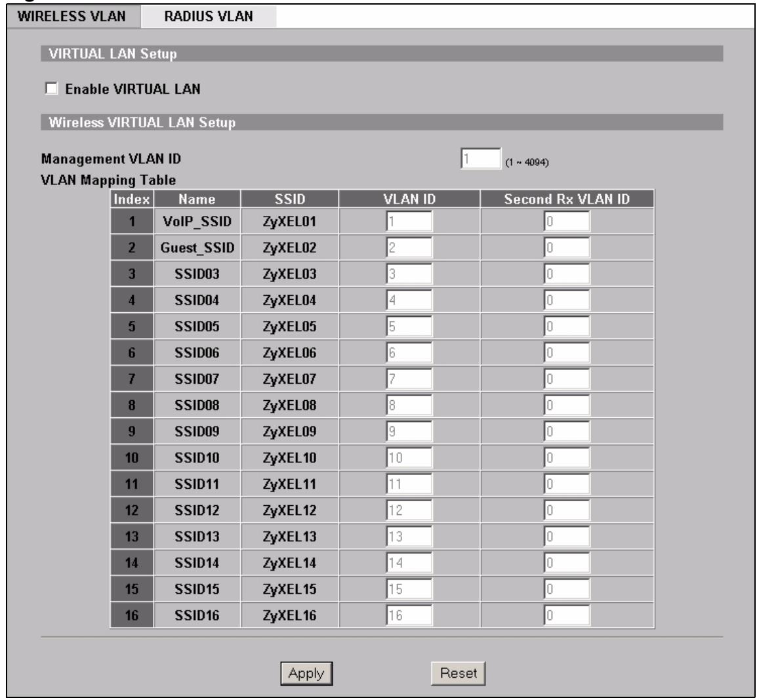The height and width of the screenshot is (700, 757).
Task: Edit VLAN ID field for SSID11
Action: (409, 484)
